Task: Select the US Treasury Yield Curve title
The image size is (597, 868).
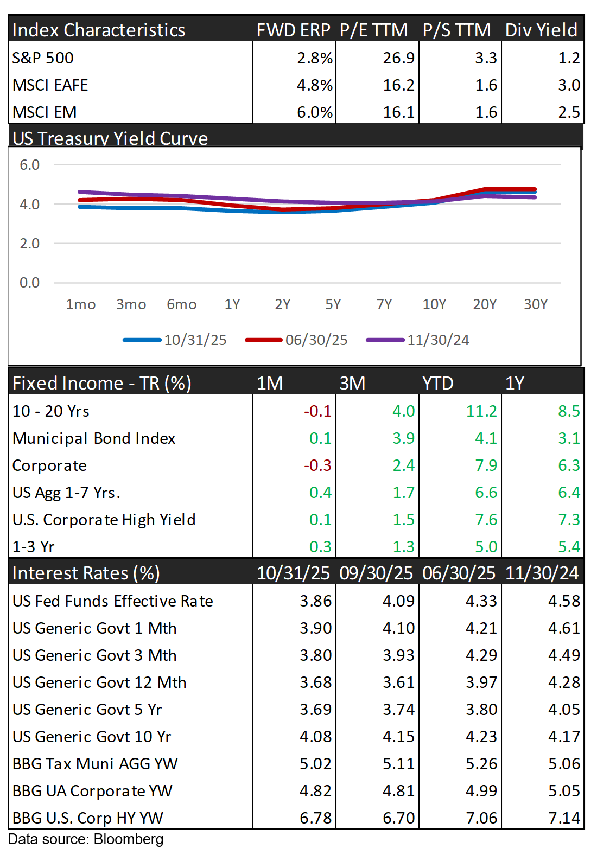Action: tap(110, 138)
